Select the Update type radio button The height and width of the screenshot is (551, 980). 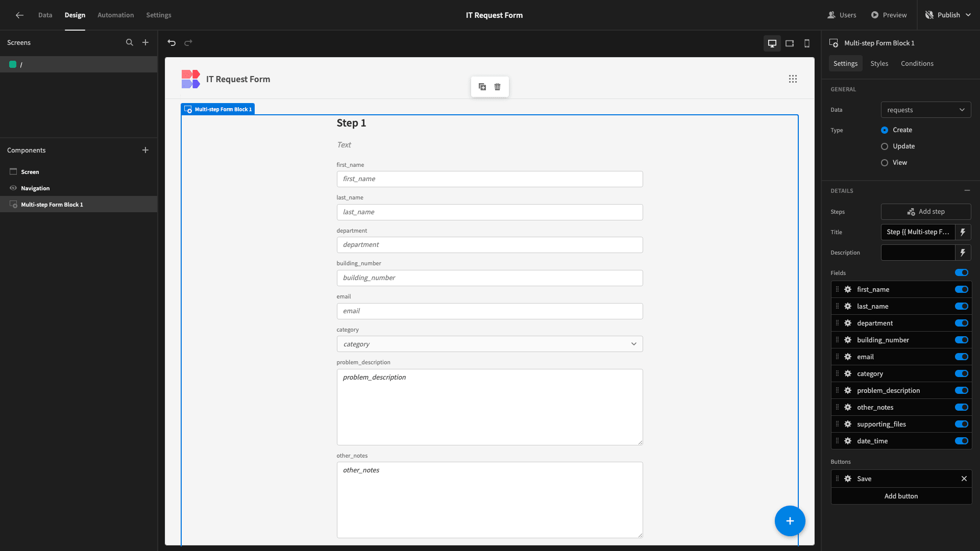tap(884, 146)
